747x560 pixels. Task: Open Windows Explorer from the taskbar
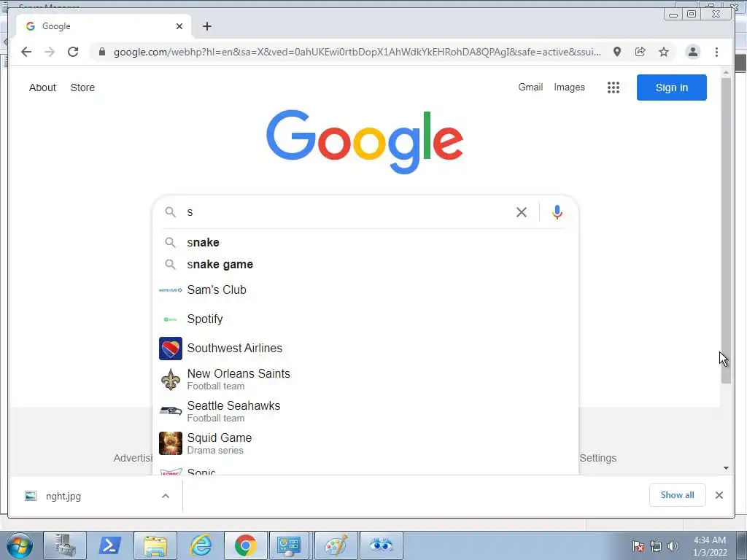(x=155, y=545)
